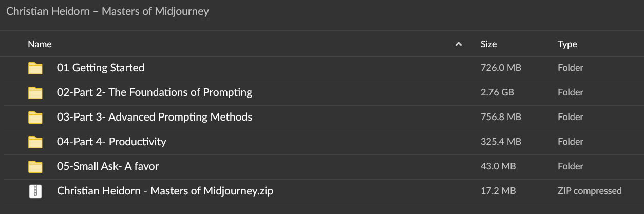
Task: Sort files by Size column header
Action: tap(488, 44)
